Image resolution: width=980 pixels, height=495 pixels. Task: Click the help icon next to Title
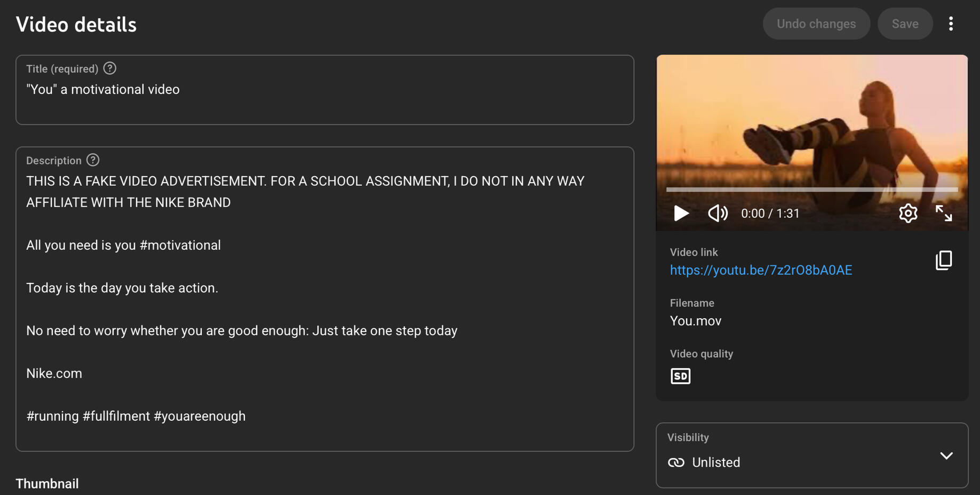[x=110, y=68]
